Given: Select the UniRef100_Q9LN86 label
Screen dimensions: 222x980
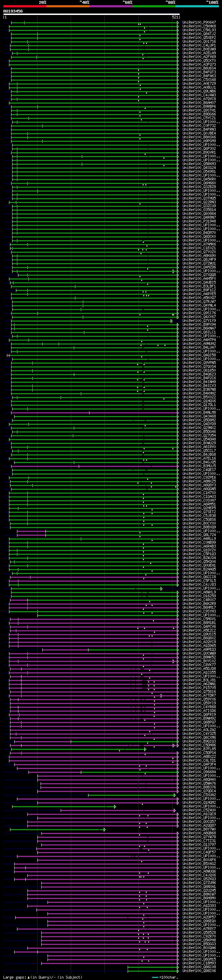Looking at the screenshot, I should click(199, 91).
